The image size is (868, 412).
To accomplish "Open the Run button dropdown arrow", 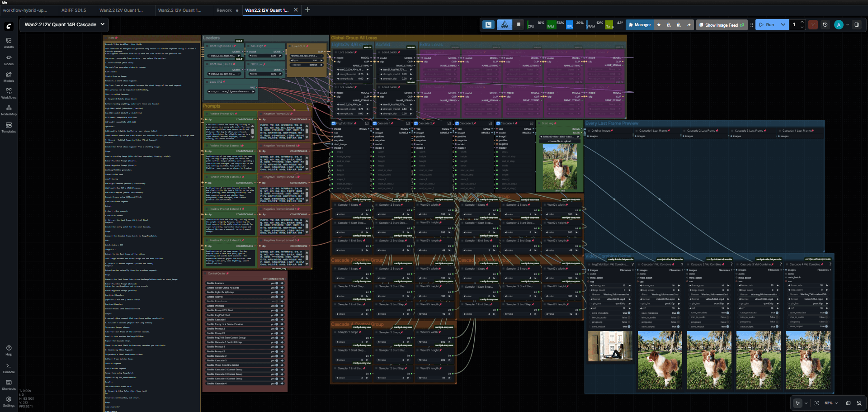I will [783, 25].
